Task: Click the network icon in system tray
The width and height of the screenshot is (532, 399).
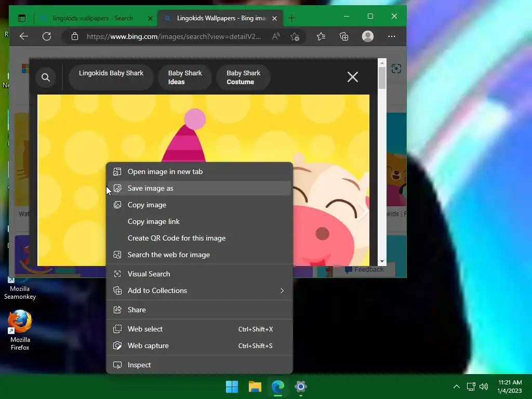Action: coord(471,387)
